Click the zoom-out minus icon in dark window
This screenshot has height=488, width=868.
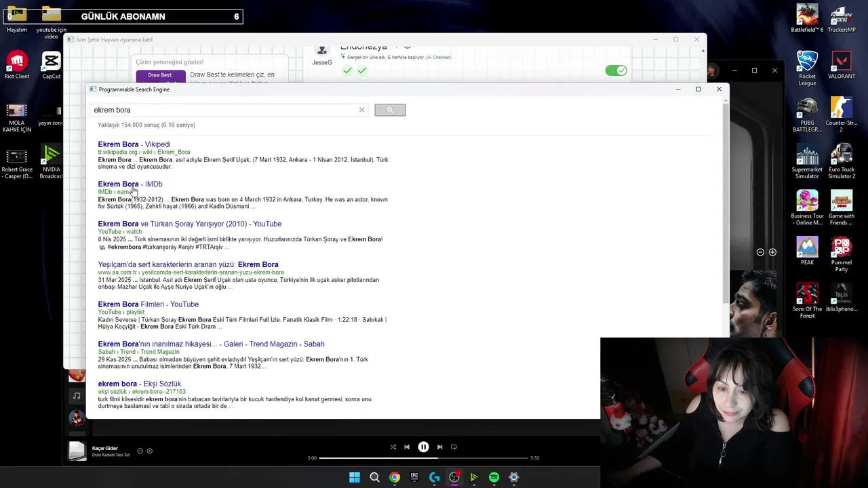[760, 252]
